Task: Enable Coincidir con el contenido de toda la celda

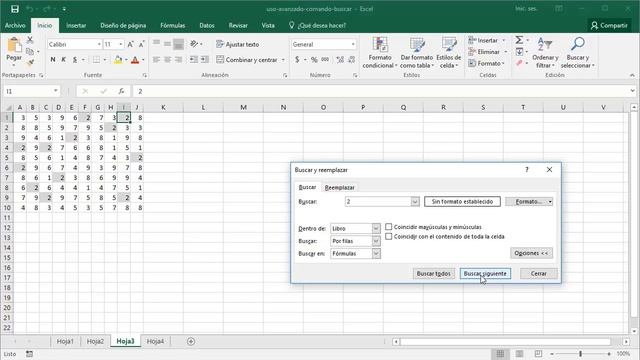Action: (x=389, y=236)
